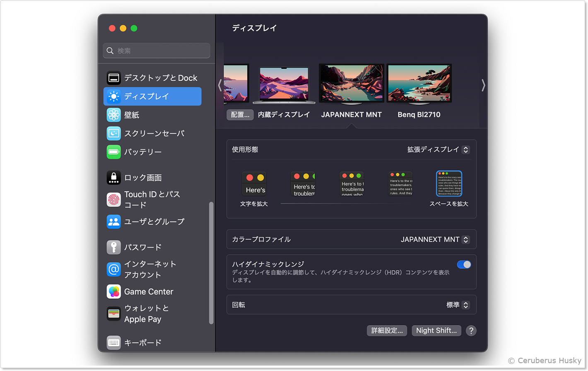Select バッテリー label in the sidebar

(143, 152)
